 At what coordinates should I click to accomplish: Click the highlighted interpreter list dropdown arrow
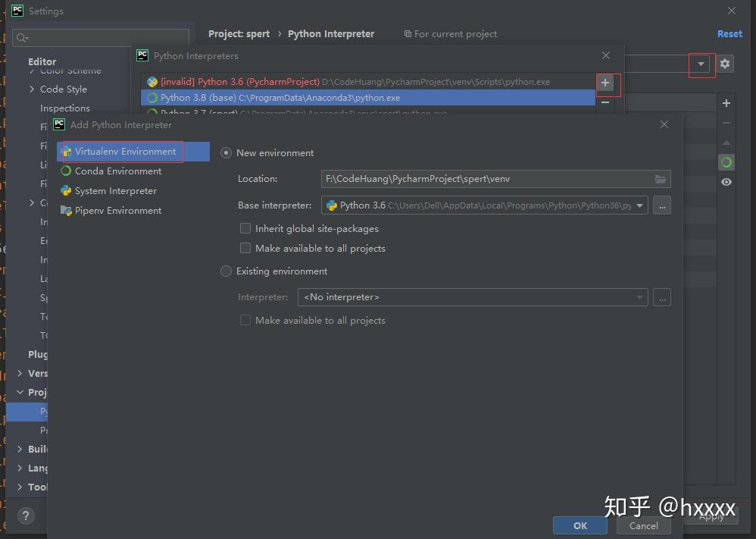[x=701, y=65]
